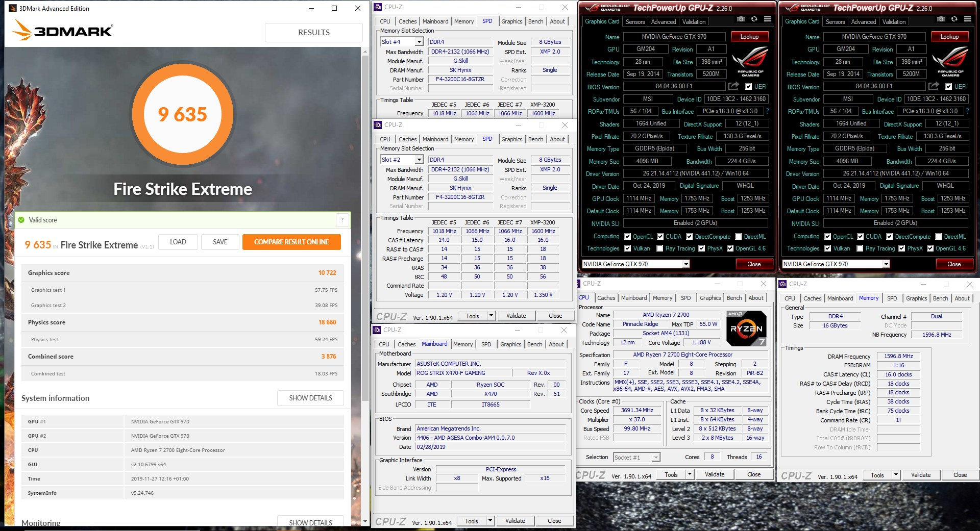Enable Ray Tracing checkbox in left GPU-Z window
980x531 pixels.
pyautogui.click(x=660, y=248)
